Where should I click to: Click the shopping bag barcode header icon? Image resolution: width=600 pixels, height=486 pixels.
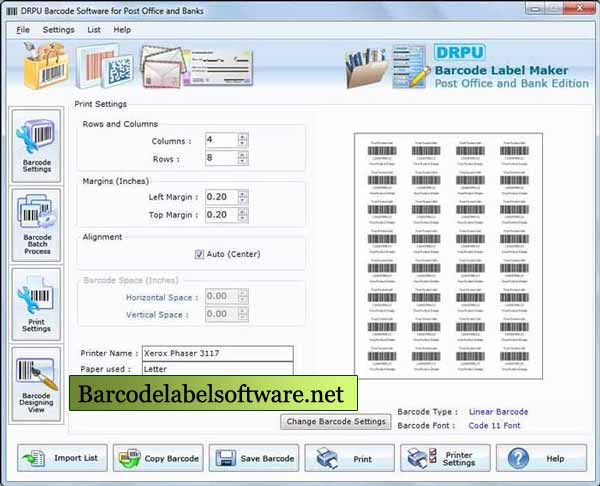pyautogui.click(x=45, y=66)
